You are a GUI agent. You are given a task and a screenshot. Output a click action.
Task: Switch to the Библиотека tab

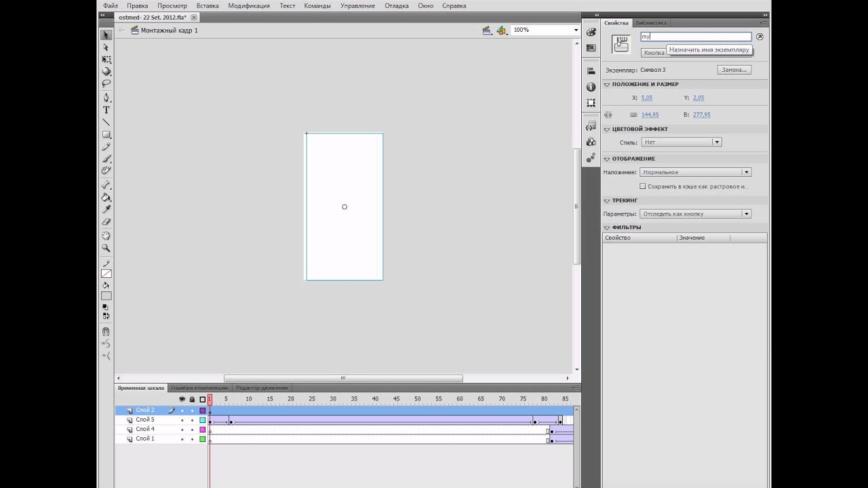click(651, 23)
